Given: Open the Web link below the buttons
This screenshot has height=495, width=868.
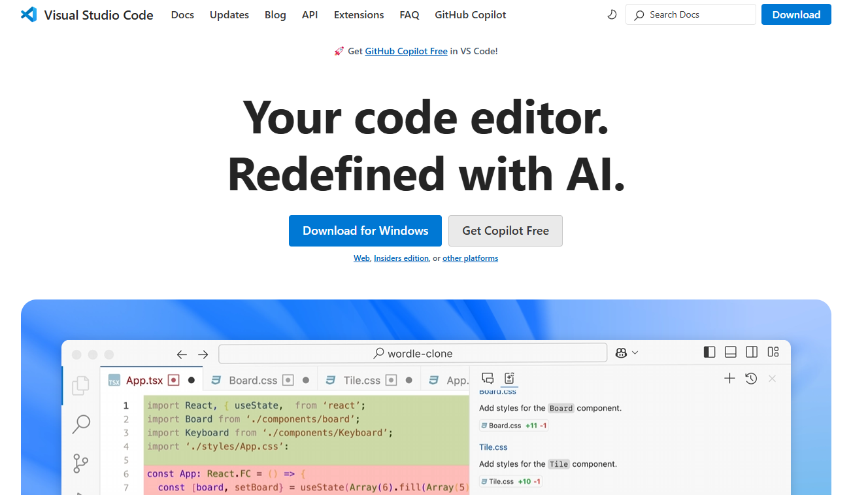Looking at the screenshot, I should tap(362, 258).
